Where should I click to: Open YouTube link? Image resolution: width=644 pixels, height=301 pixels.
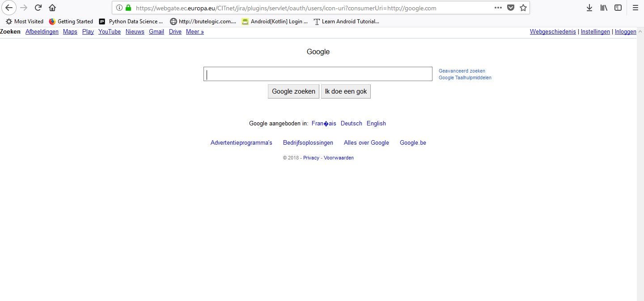(x=110, y=32)
